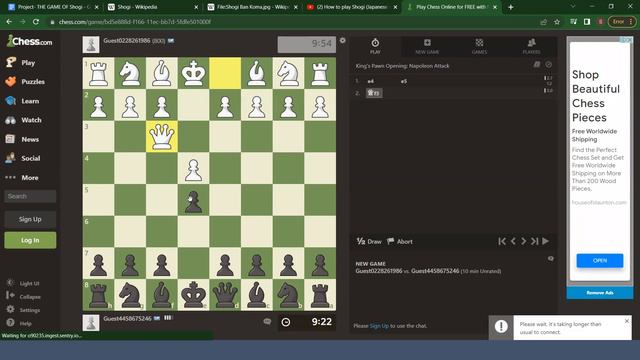Open board settings gear near top clock
Viewport: 640px width, 360px height.
[x=342, y=40]
